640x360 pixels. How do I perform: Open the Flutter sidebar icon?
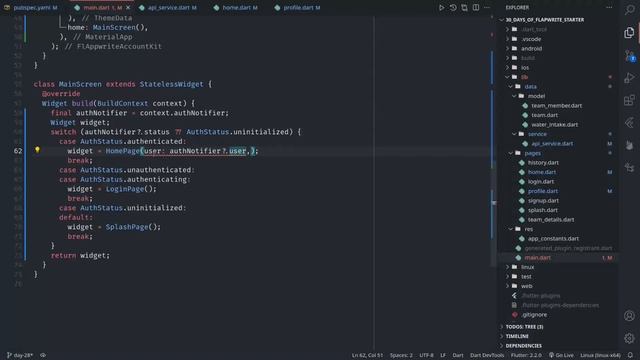629,122
